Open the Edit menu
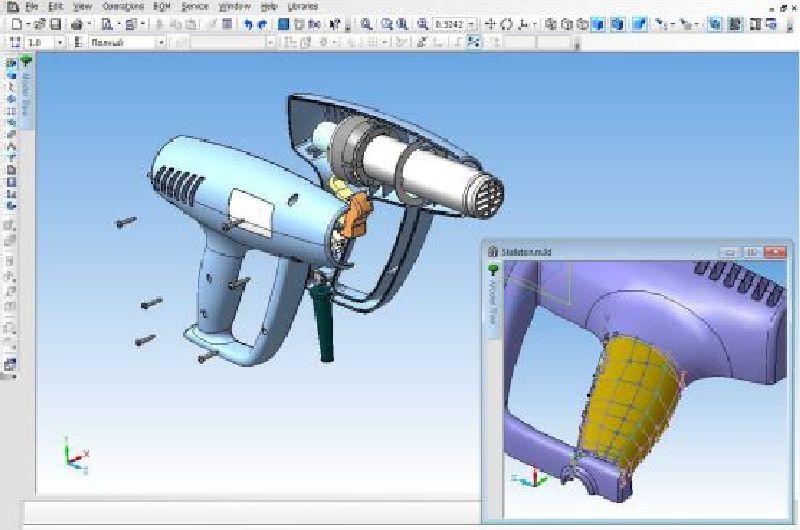Image resolution: width=800 pixels, height=530 pixels. (x=56, y=7)
